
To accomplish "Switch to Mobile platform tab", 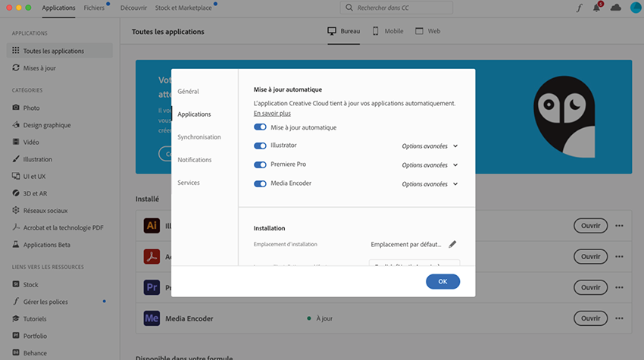I will click(x=388, y=31).
